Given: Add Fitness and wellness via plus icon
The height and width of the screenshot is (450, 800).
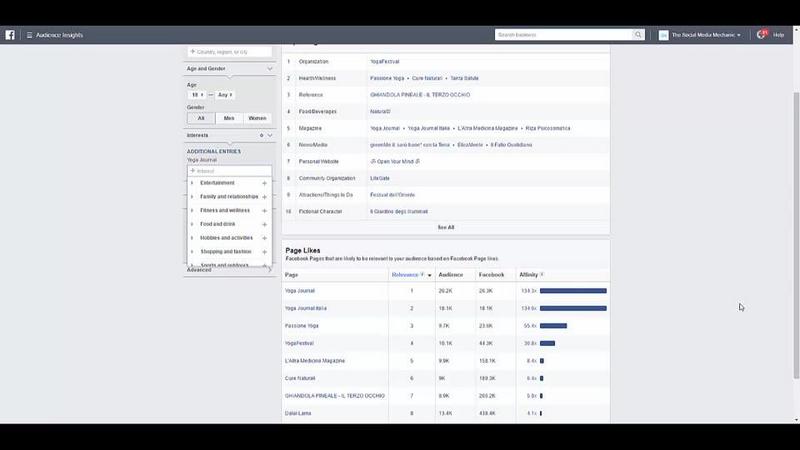Looking at the screenshot, I should tap(264, 211).
